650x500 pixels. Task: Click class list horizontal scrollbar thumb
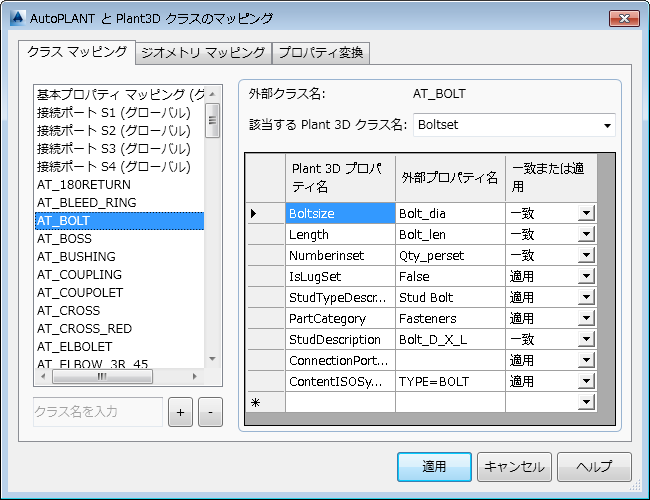point(102,376)
